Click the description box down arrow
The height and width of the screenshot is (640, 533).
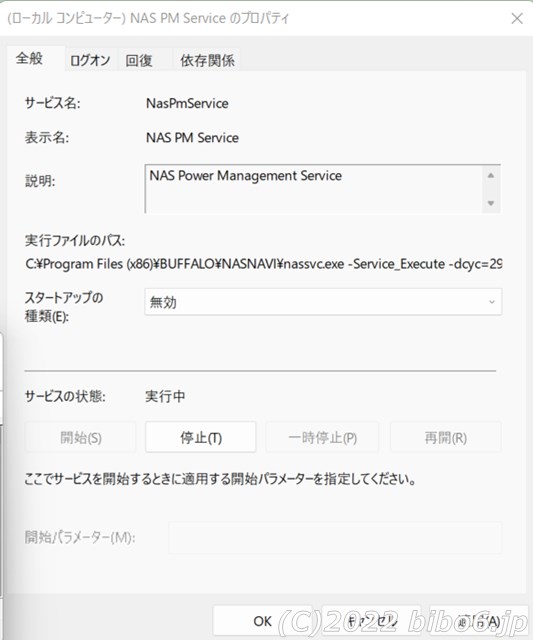491,203
